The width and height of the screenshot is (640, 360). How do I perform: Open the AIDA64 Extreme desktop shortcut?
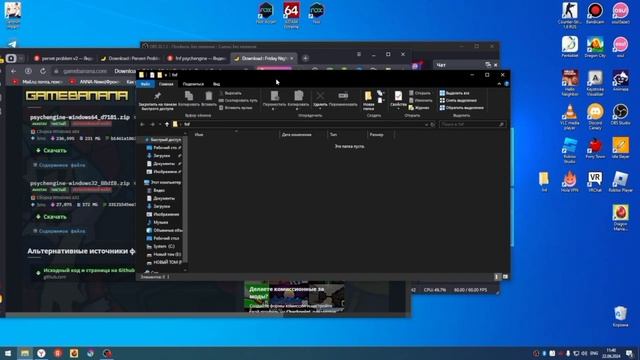[291, 16]
